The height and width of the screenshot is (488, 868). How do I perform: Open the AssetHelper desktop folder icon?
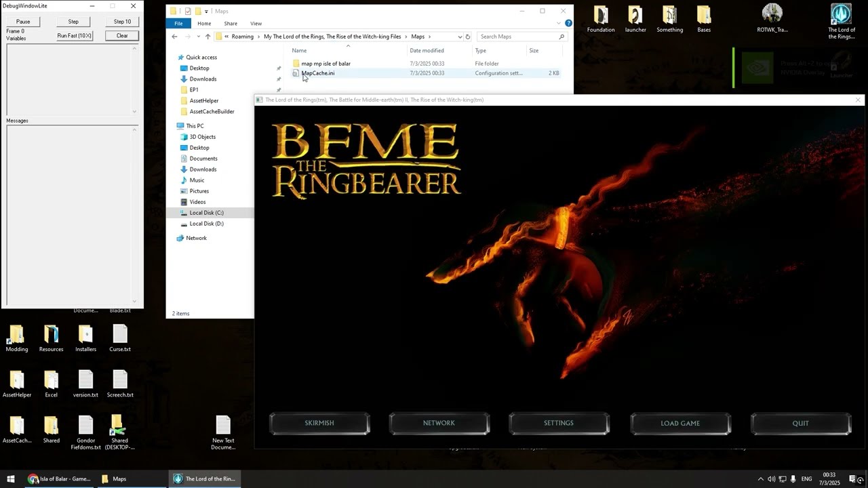pos(17,384)
